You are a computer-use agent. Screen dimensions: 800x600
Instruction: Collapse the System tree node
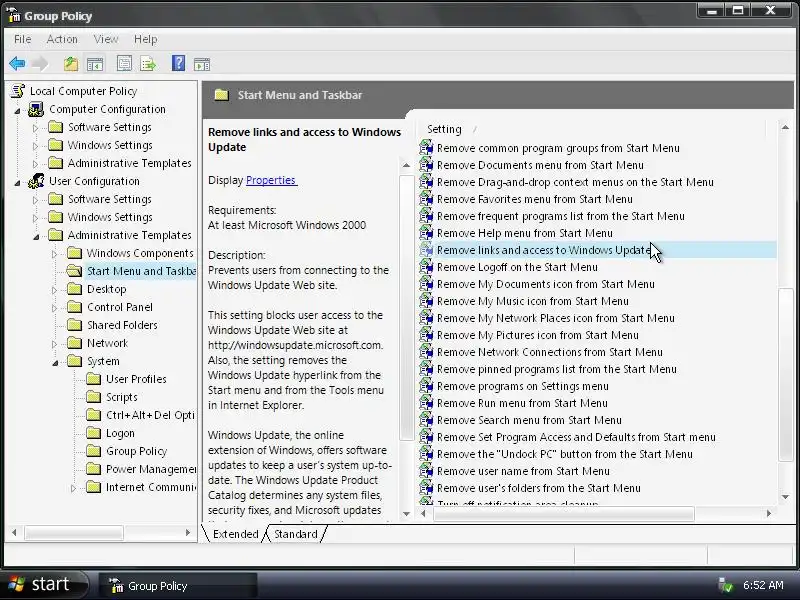tap(55, 362)
